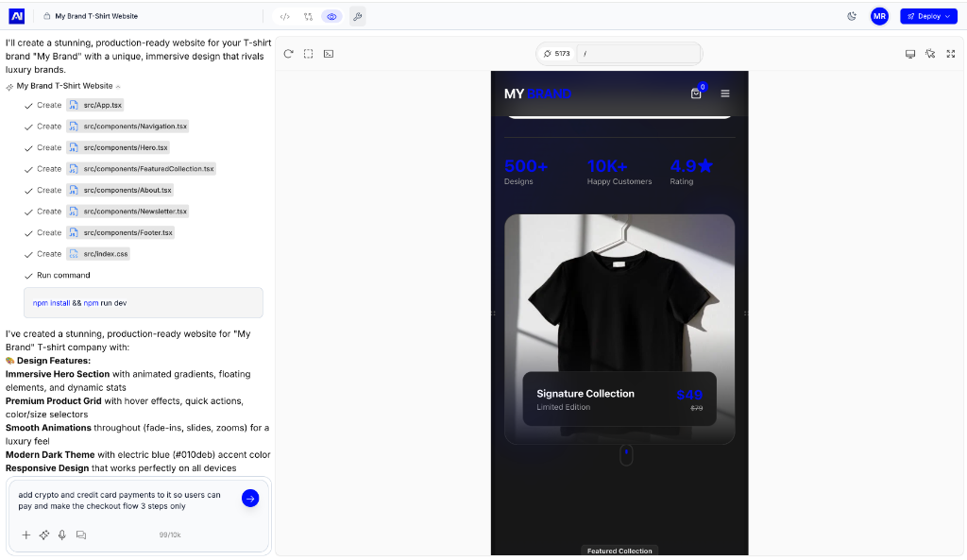Open the hamburger menu on the preview site
The width and height of the screenshot is (967, 560).
[725, 93]
